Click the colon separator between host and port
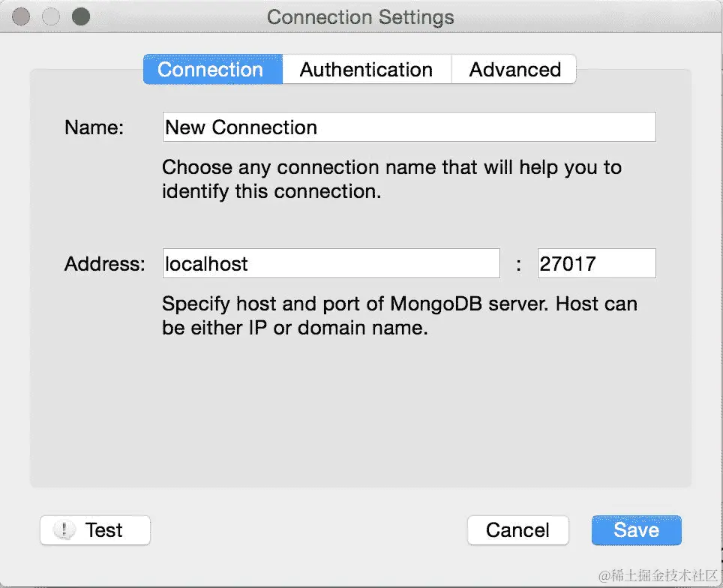 (519, 265)
